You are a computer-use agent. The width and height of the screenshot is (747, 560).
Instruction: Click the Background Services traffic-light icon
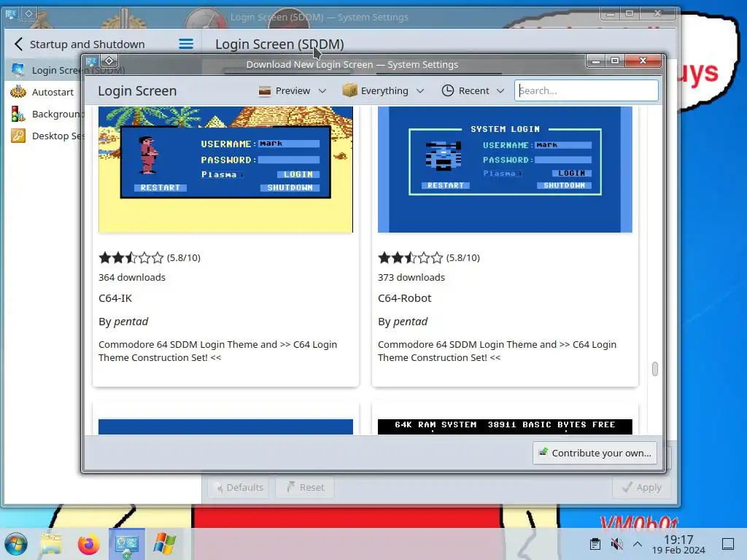[18, 114]
